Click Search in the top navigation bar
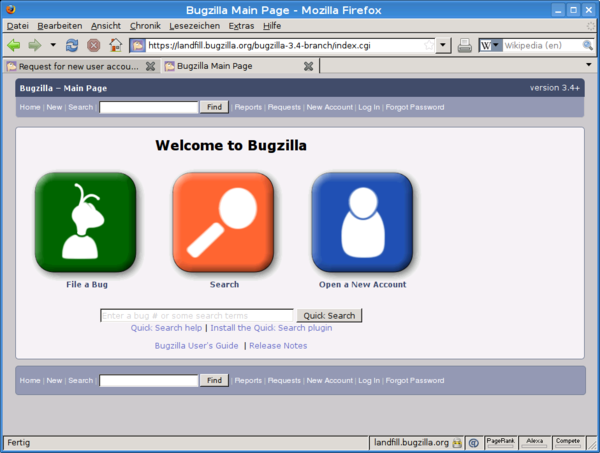This screenshot has width=600, height=453. click(x=81, y=107)
